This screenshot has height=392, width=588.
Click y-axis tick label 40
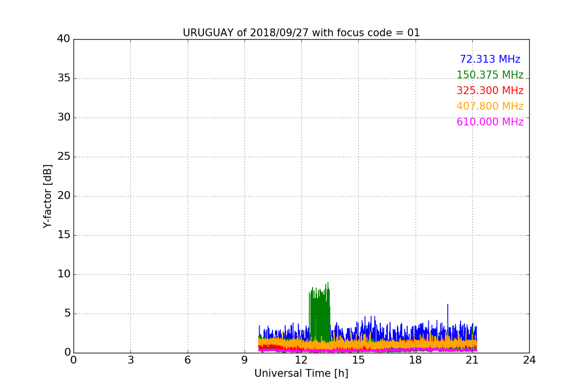coord(64,39)
